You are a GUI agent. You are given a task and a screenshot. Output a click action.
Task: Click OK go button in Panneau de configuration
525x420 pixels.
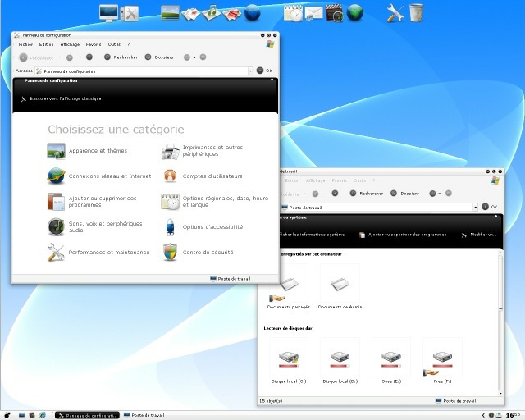[264, 71]
